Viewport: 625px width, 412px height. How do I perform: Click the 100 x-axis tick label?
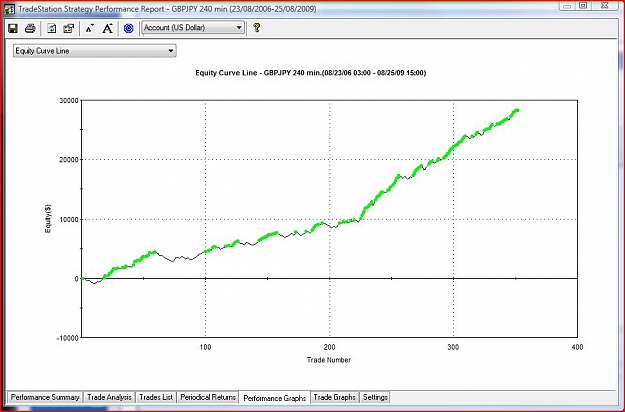(x=205, y=347)
